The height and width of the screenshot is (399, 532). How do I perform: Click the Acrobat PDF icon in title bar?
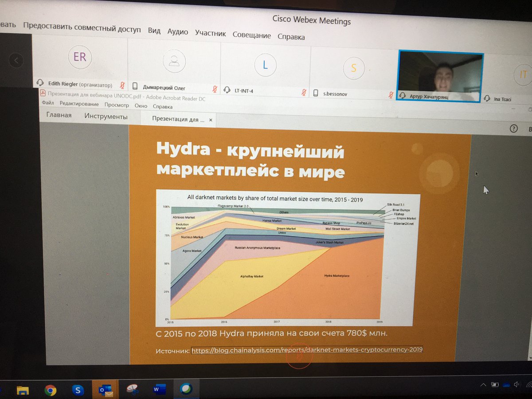pyautogui.click(x=43, y=93)
